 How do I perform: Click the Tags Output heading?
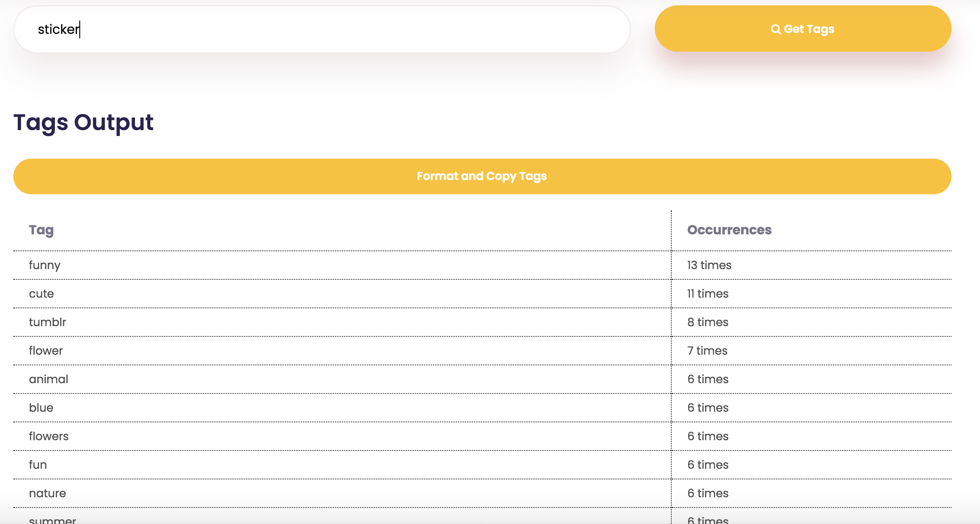[x=83, y=123]
